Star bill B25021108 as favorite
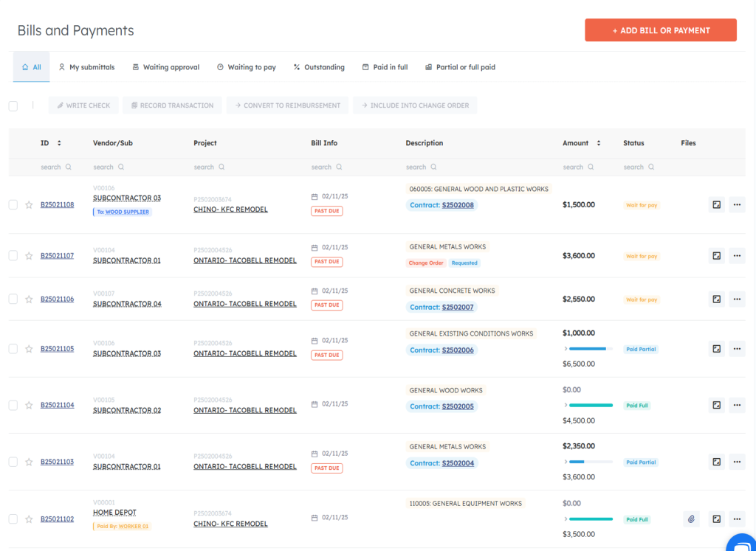756x551 pixels. (x=29, y=205)
